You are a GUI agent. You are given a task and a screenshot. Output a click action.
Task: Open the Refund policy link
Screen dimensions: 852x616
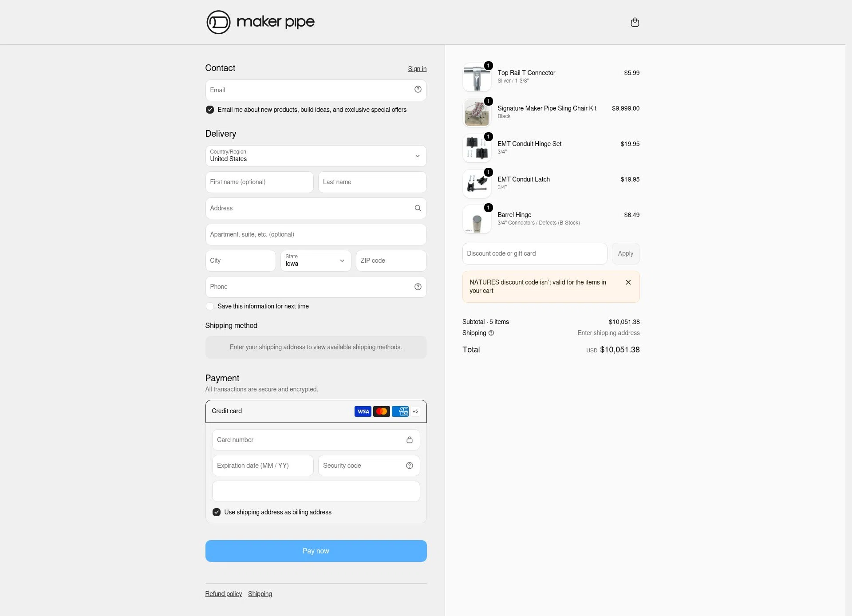(224, 594)
